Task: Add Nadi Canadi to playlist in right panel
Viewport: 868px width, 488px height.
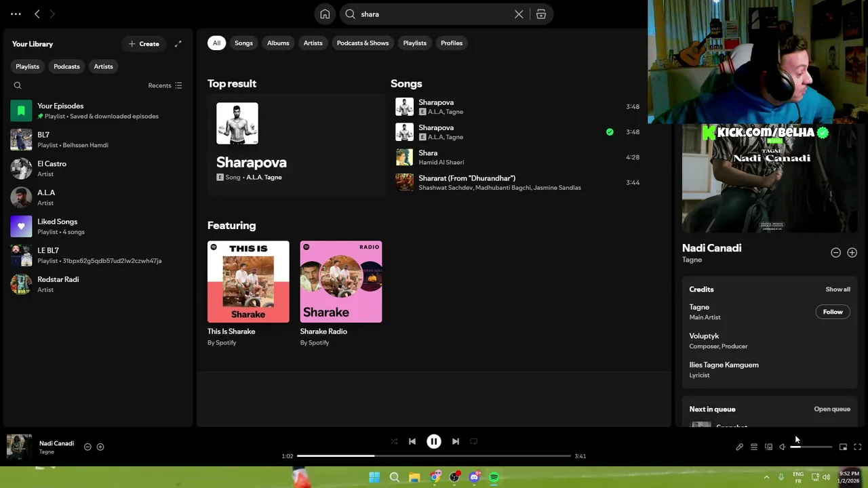Action: 852,253
